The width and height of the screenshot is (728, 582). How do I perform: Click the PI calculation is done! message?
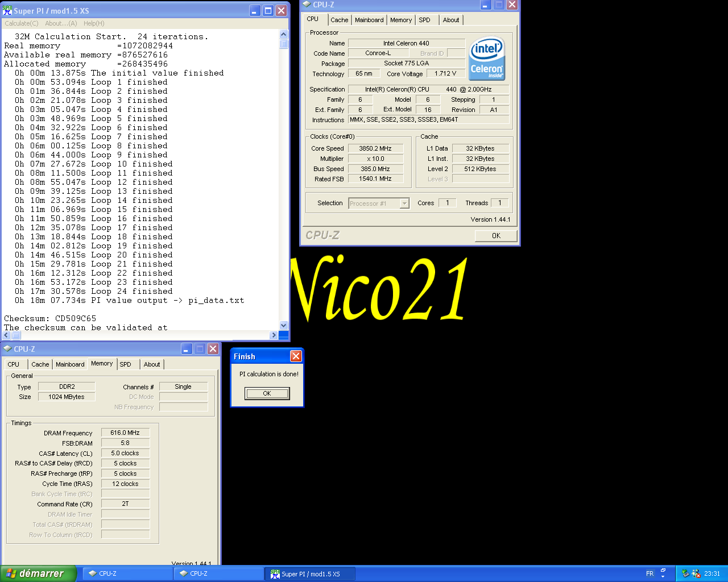pyautogui.click(x=269, y=374)
